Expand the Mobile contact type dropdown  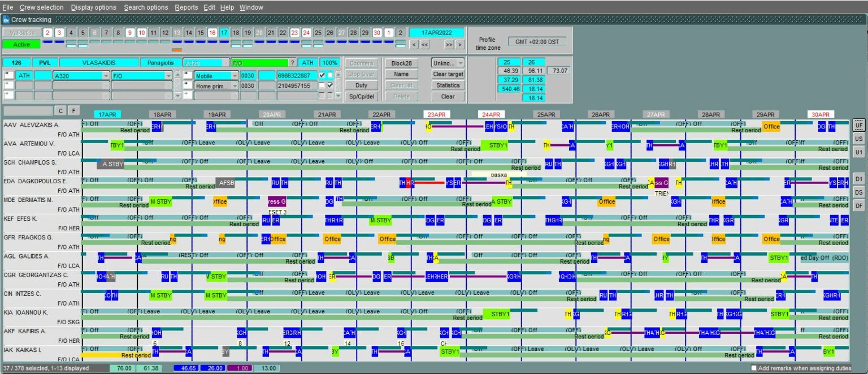coord(235,75)
